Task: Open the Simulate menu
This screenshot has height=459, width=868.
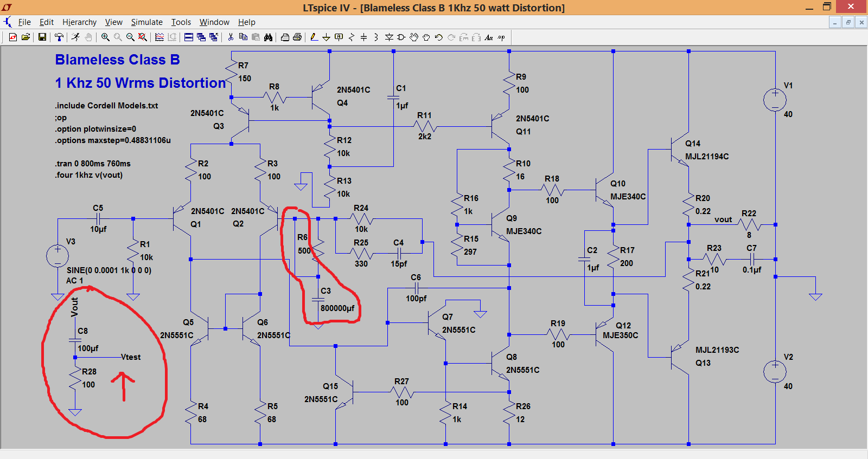Action: [x=146, y=22]
